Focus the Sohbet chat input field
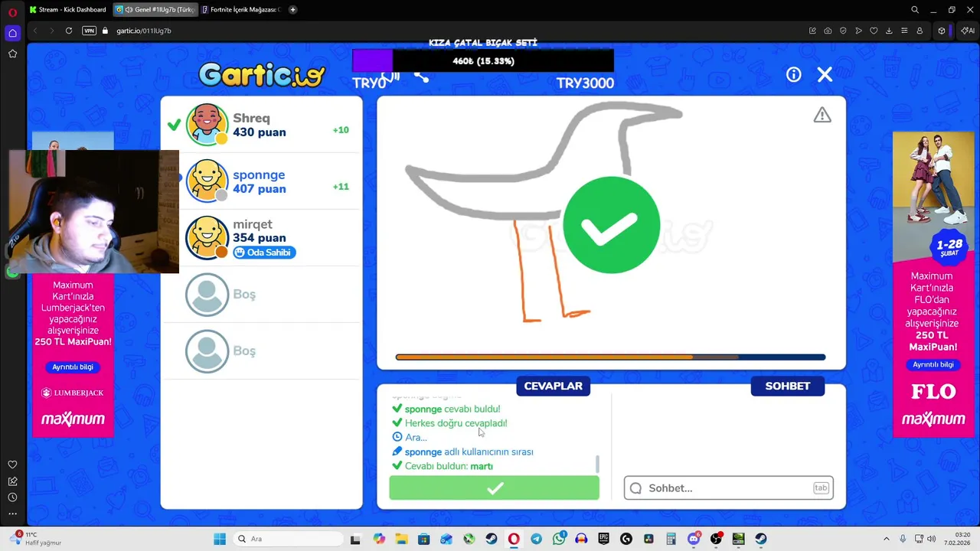This screenshot has width=980, height=551. (728, 487)
